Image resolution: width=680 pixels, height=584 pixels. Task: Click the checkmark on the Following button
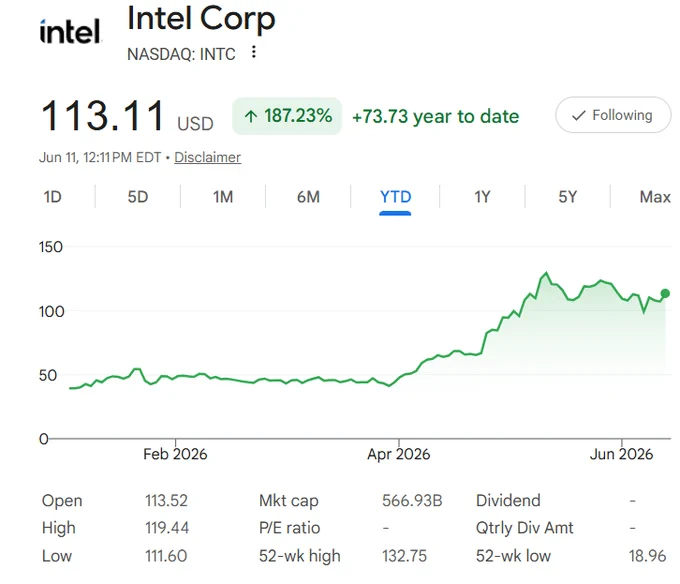pos(579,115)
